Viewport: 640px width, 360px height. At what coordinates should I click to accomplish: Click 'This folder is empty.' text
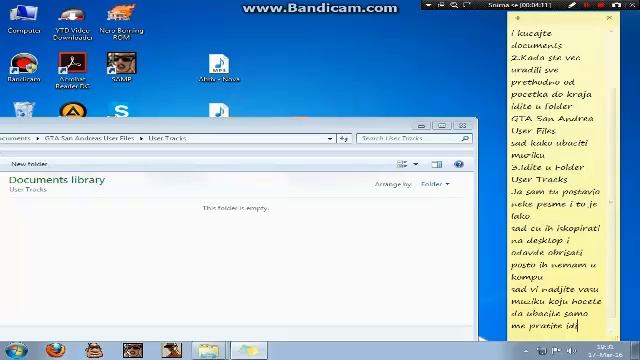236,208
